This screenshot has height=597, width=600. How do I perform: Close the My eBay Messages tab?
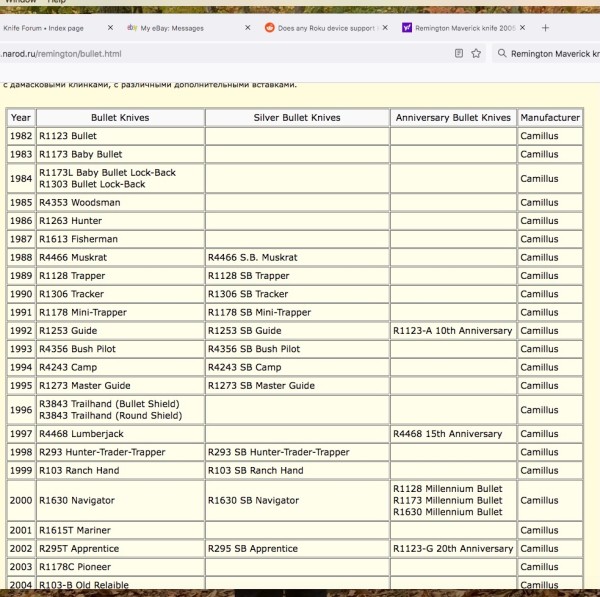coord(248,28)
